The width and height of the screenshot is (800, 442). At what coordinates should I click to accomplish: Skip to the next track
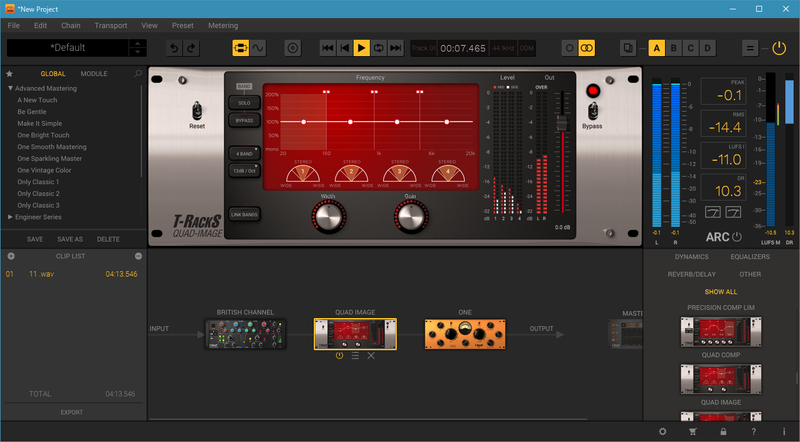(x=395, y=48)
